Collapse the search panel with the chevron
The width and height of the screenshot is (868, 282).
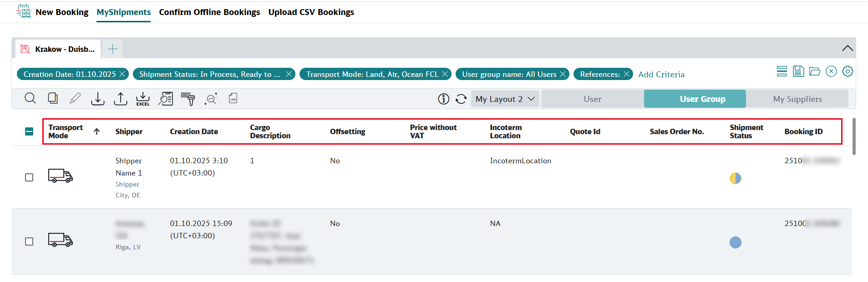(x=847, y=48)
